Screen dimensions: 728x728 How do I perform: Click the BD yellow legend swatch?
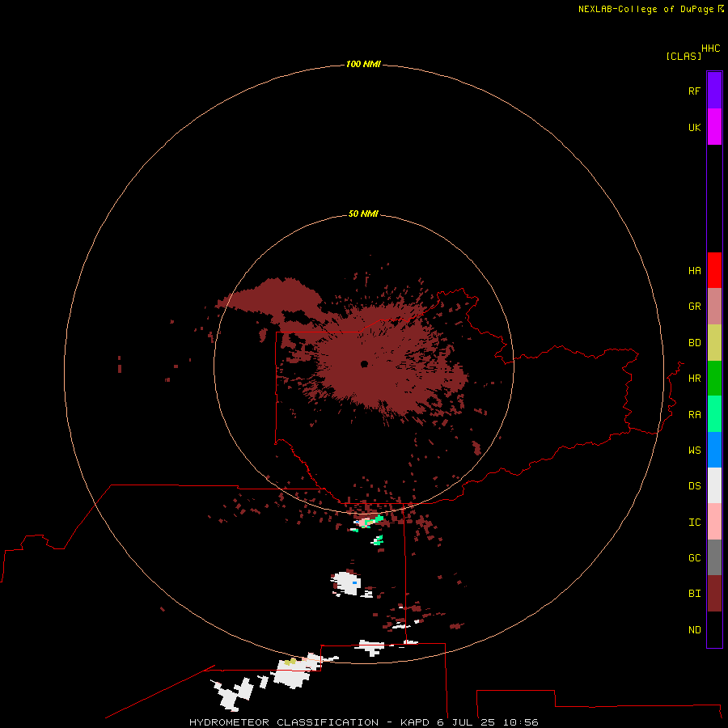click(x=714, y=343)
